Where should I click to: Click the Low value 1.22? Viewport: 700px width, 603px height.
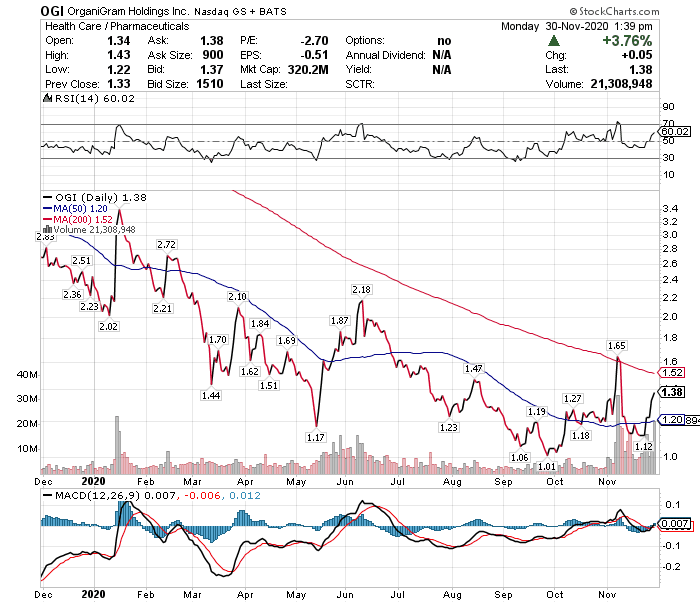(x=119, y=70)
